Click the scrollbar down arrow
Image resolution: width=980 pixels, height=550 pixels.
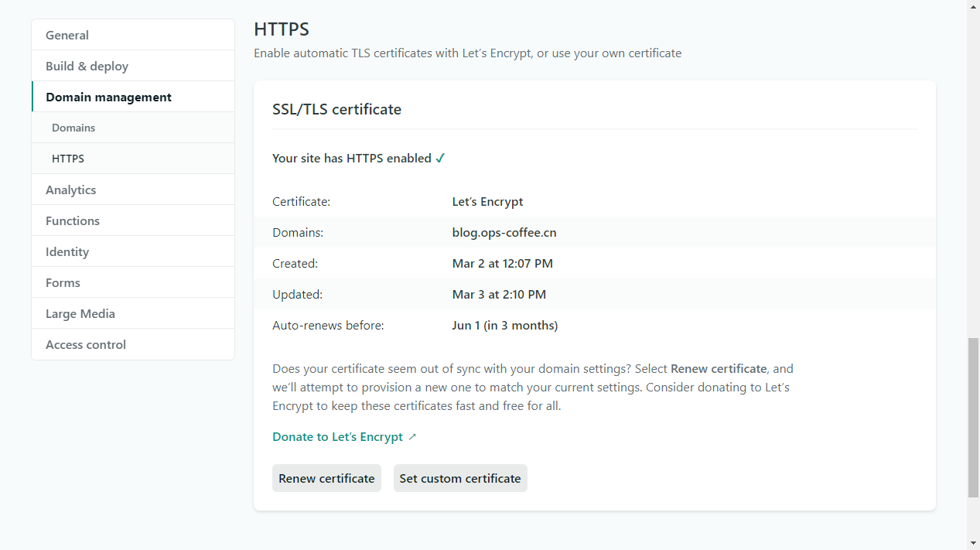[973, 543]
